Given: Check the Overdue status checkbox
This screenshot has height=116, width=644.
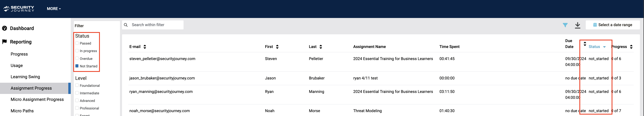Looking at the screenshot, I should [77, 58].
